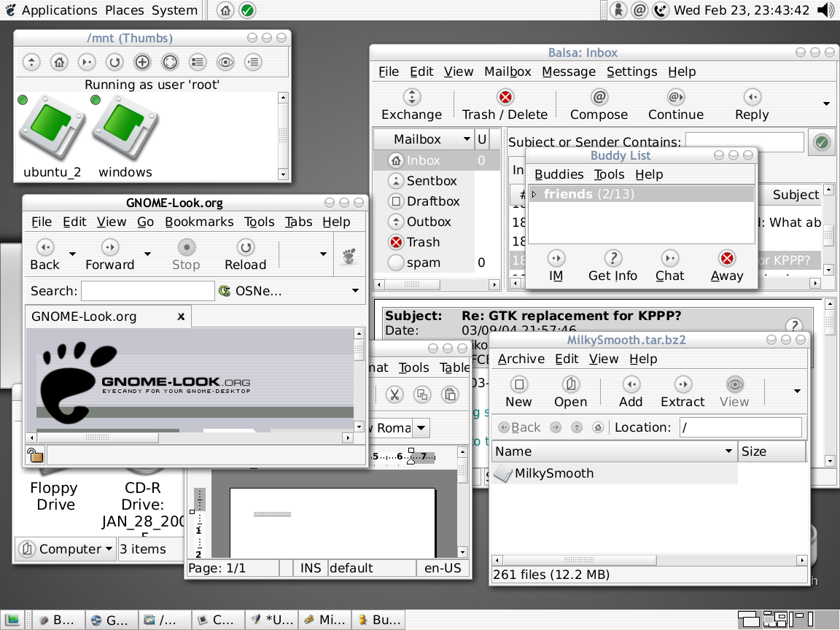Set Away status in Buddy List
The image size is (840, 630).
click(727, 266)
